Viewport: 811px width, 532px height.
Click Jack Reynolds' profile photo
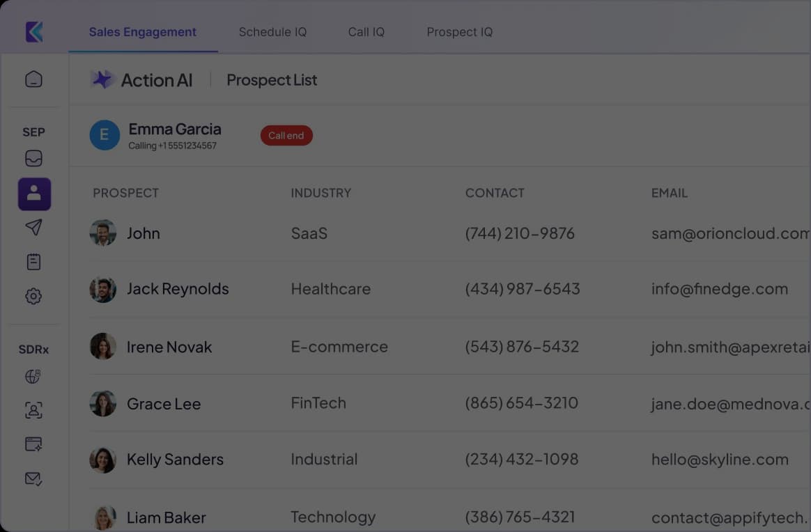(103, 289)
